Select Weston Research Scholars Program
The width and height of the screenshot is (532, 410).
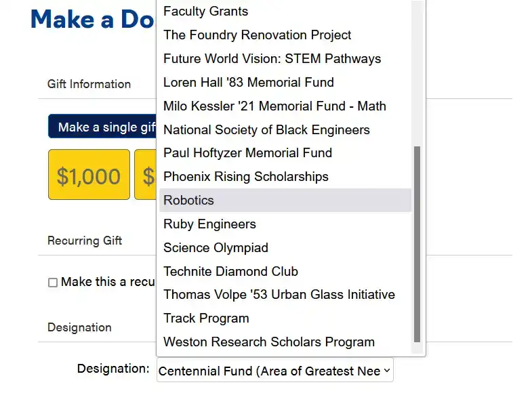[x=268, y=342]
